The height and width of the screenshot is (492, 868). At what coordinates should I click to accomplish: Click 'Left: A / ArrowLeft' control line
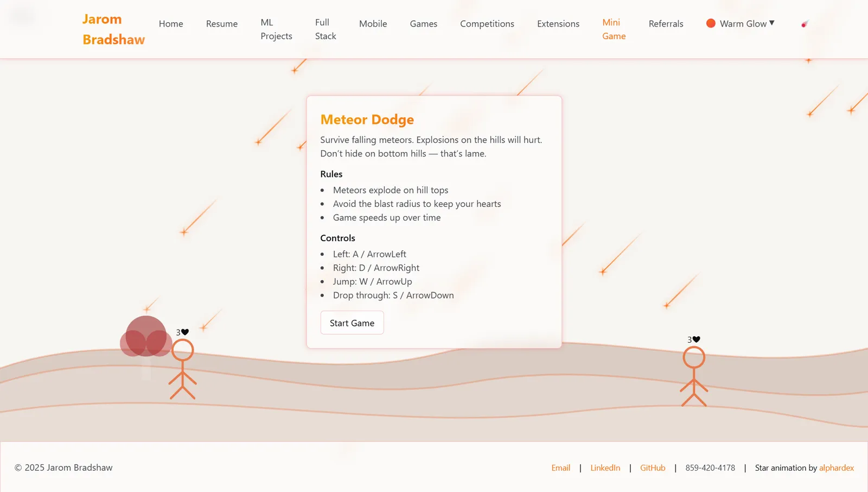point(369,254)
